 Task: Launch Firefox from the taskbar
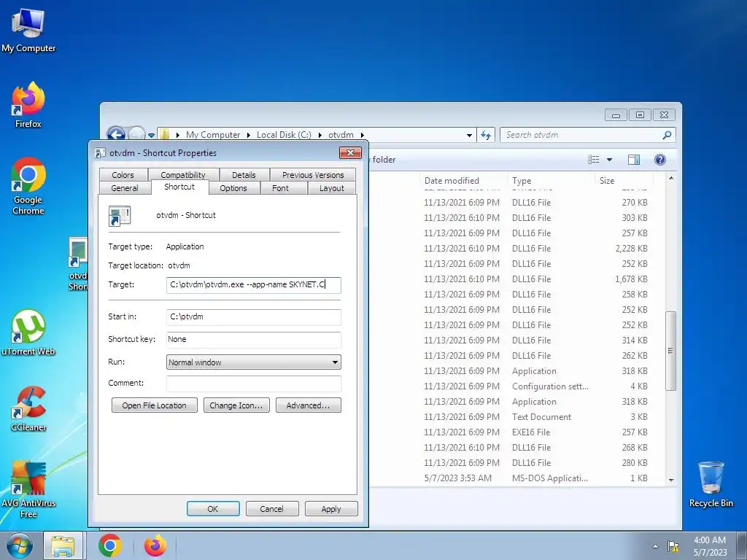(x=155, y=545)
